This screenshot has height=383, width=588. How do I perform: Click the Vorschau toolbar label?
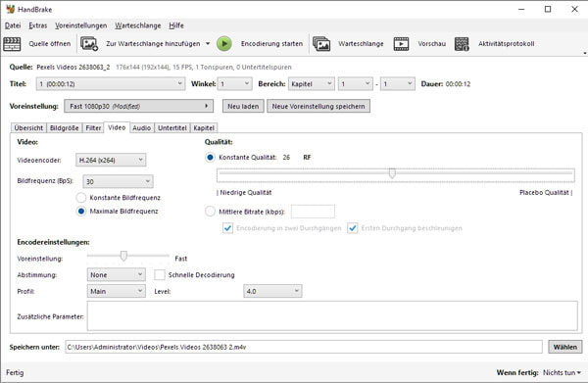(432, 44)
